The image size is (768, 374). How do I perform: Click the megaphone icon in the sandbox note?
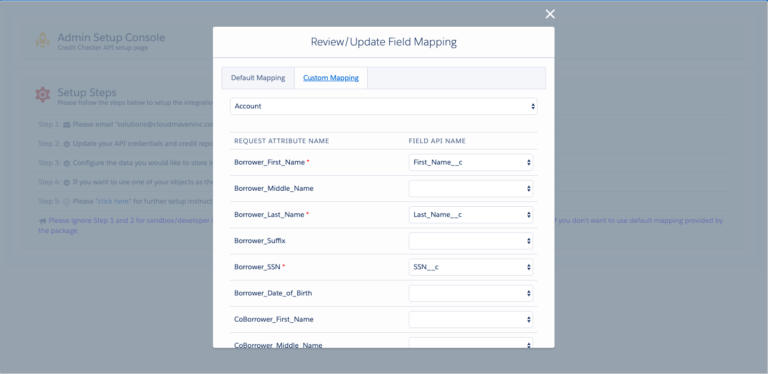point(42,221)
